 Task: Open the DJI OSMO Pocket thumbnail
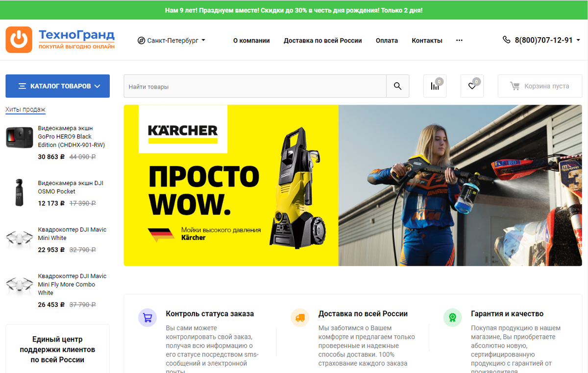pos(19,192)
